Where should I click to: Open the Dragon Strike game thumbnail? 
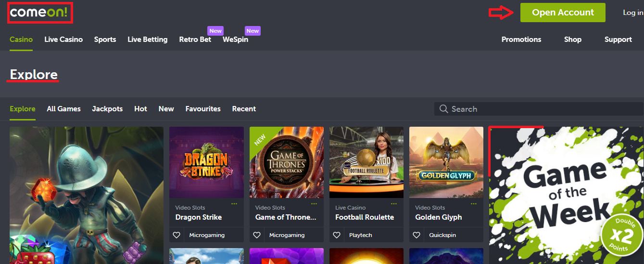[x=206, y=162]
